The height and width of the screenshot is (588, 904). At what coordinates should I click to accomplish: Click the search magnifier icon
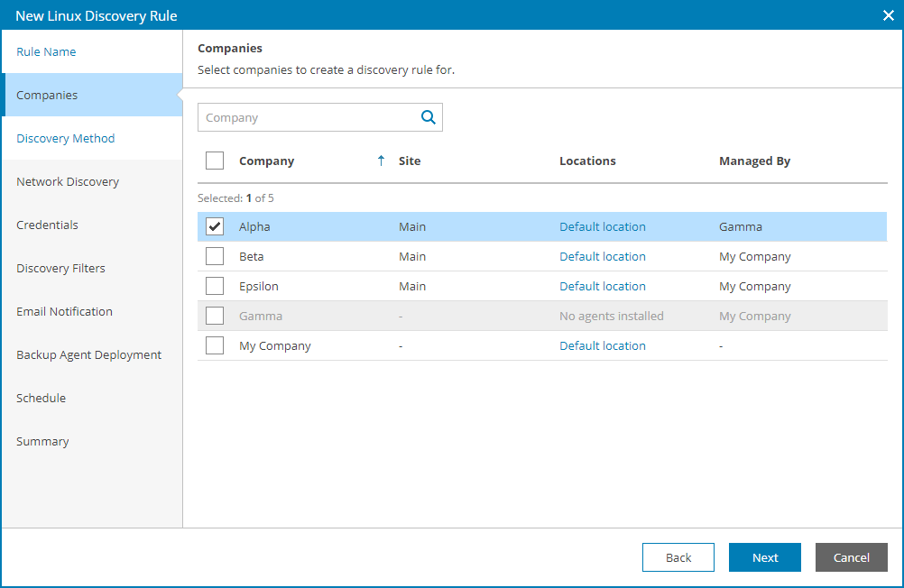coord(428,117)
